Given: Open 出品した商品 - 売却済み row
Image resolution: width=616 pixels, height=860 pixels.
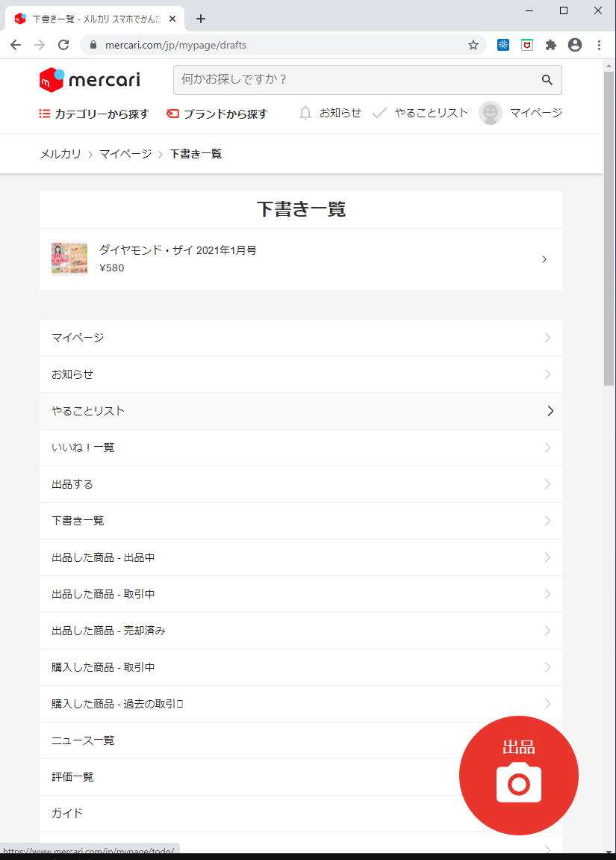Looking at the screenshot, I should [301, 631].
